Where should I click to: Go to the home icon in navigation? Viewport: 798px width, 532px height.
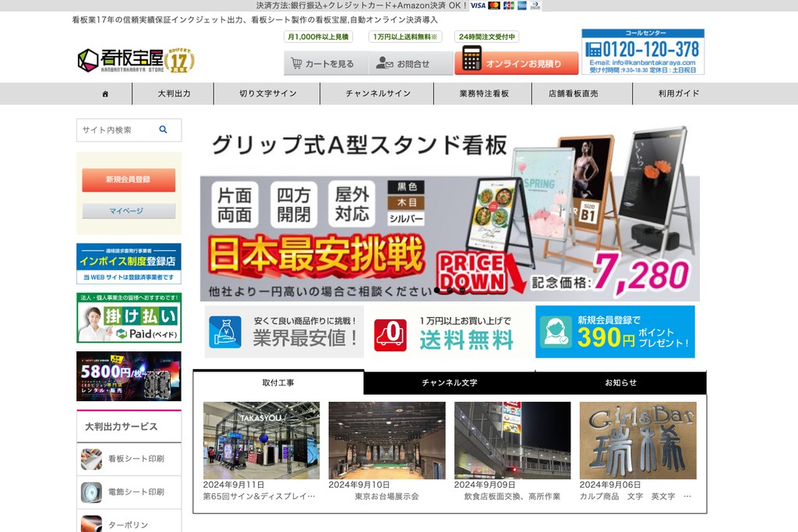(105, 94)
